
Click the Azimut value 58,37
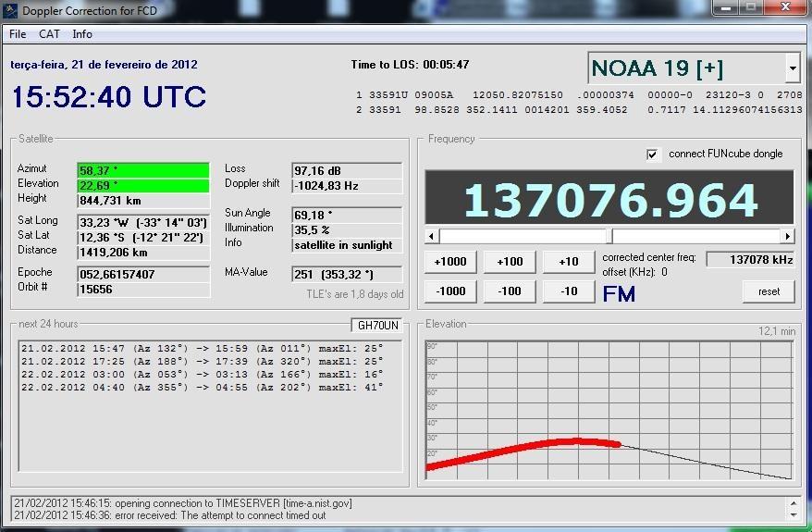coord(143,170)
